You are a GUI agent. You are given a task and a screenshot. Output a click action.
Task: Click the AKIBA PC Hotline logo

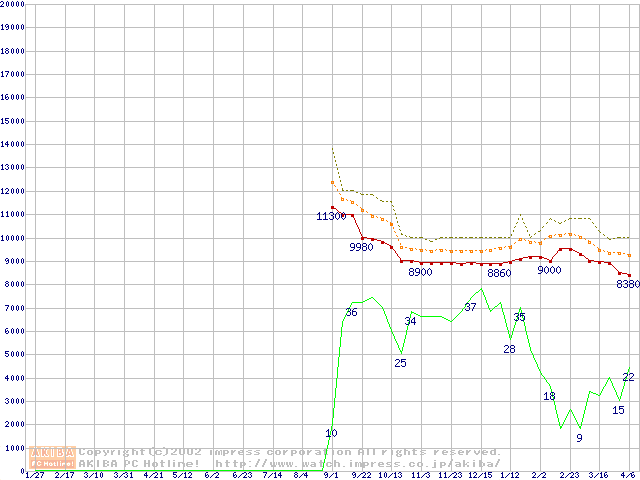(53, 458)
